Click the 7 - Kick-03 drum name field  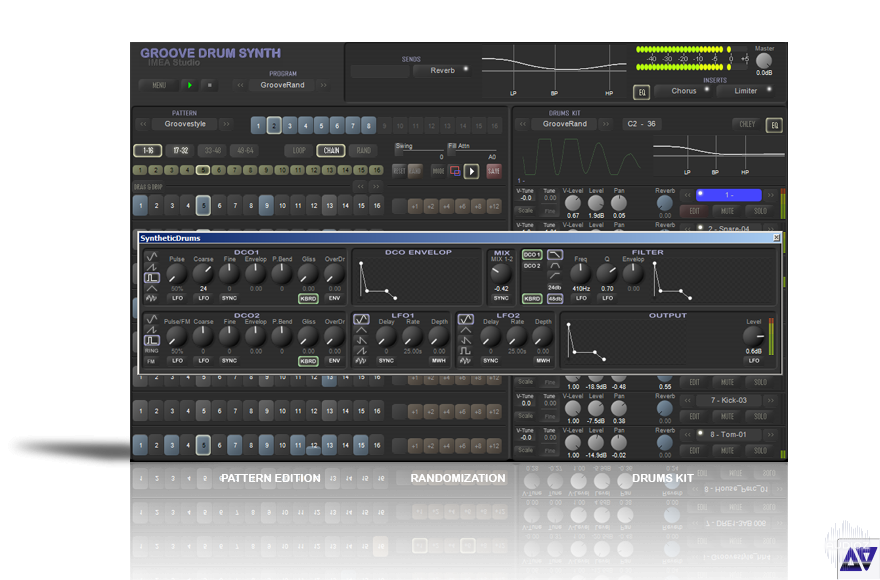727,400
